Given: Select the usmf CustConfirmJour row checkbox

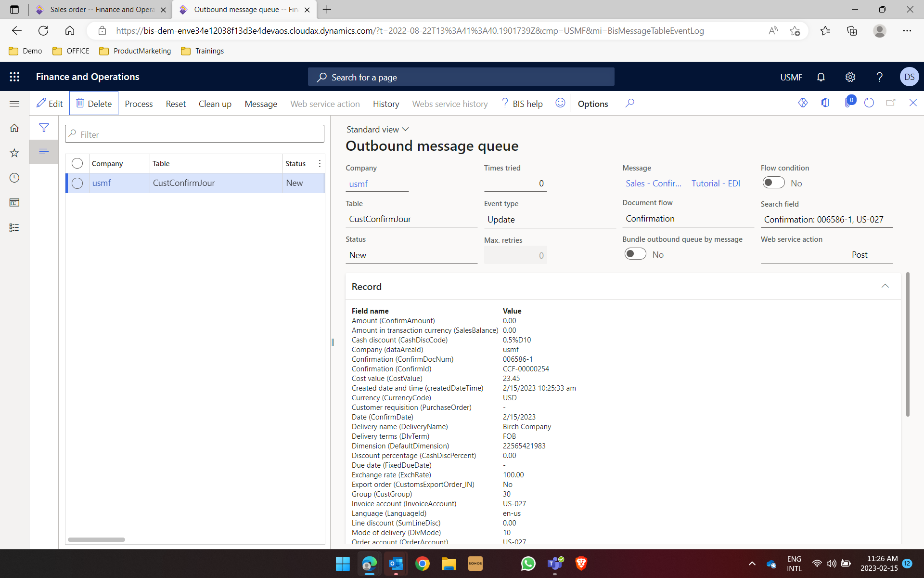Looking at the screenshot, I should point(77,183).
